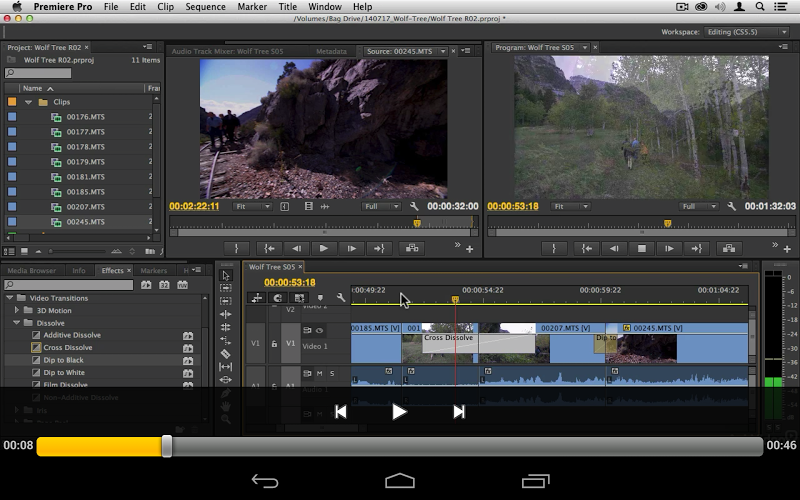Image resolution: width=800 pixels, height=500 pixels.
Task: Mute the A1 audio track
Action: 320,374
